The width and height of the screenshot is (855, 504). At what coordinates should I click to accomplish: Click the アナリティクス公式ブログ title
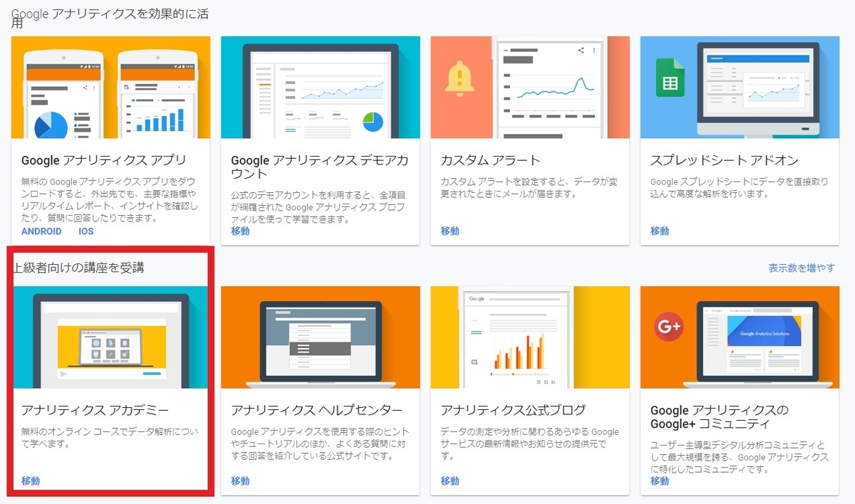tap(513, 410)
